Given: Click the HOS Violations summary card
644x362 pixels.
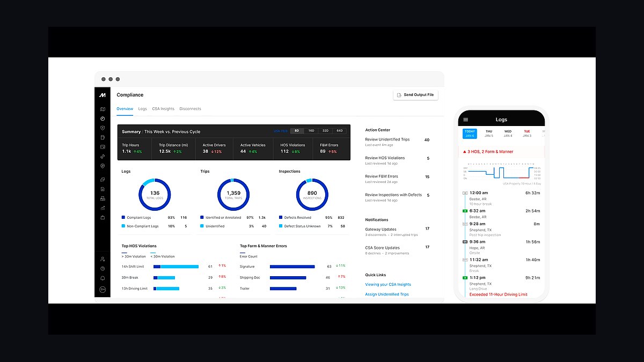Looking at the screenshot, I should tap(294, 149).
